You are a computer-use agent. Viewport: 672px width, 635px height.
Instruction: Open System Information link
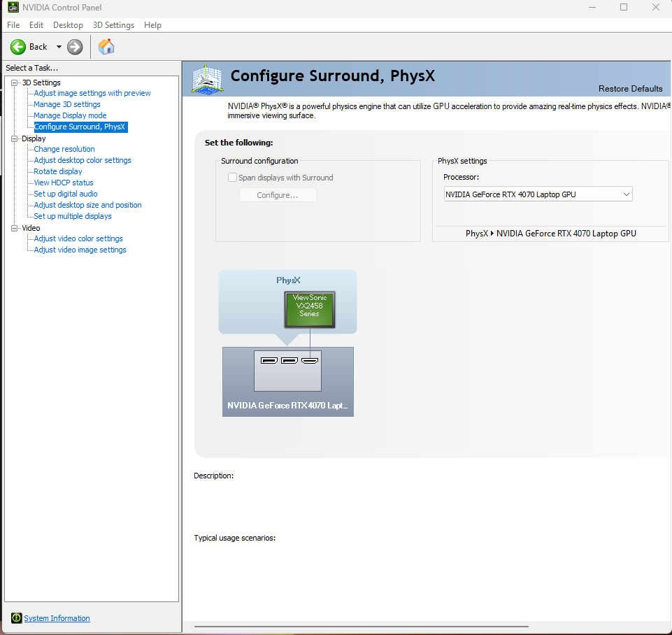57,618
